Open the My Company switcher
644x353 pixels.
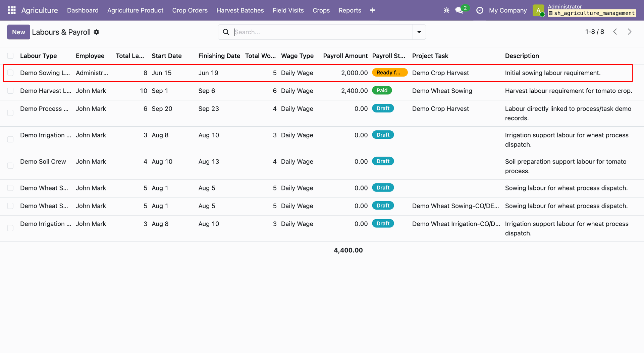point(508,10)
